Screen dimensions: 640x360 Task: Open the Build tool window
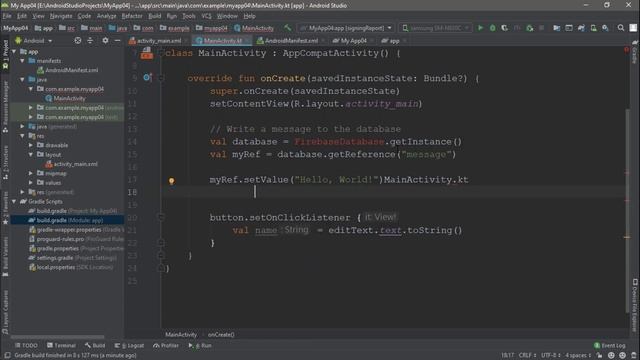click(95, 345)
